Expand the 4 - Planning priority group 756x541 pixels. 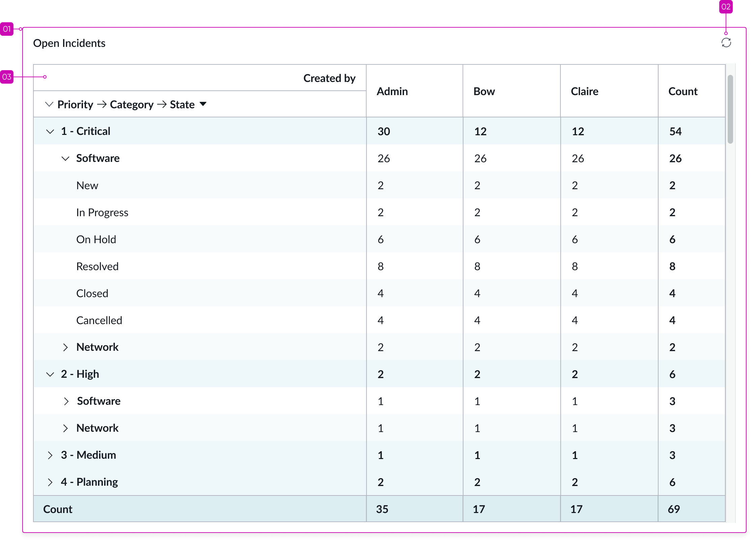click(50, 482)
